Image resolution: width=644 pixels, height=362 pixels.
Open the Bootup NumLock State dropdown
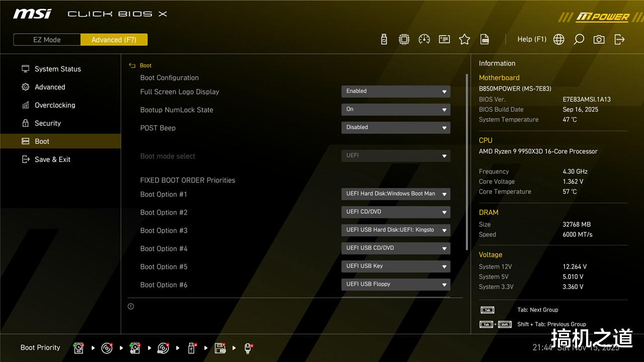[x=395, y=110]
